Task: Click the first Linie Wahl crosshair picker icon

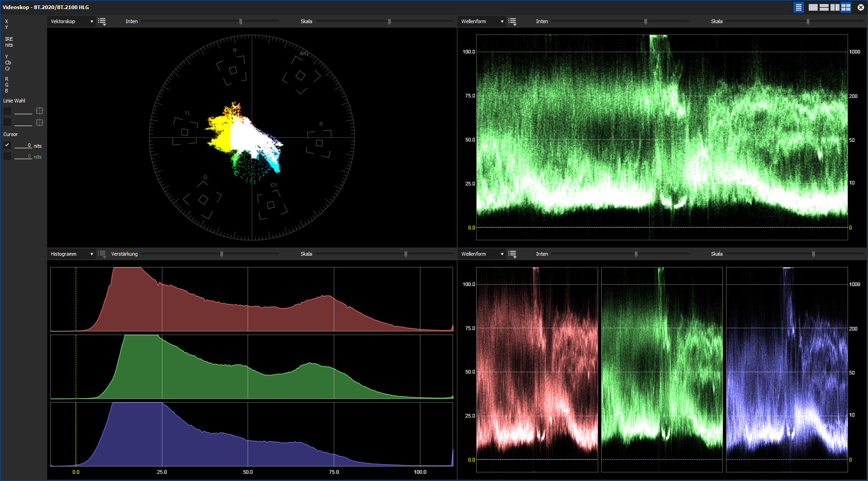Action: coord(39,111)
